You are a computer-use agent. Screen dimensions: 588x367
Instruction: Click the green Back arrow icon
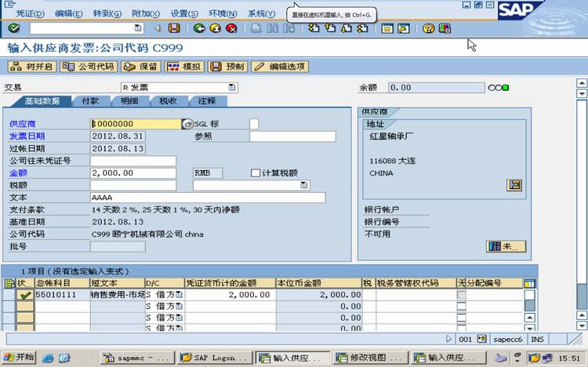(199, 28)
